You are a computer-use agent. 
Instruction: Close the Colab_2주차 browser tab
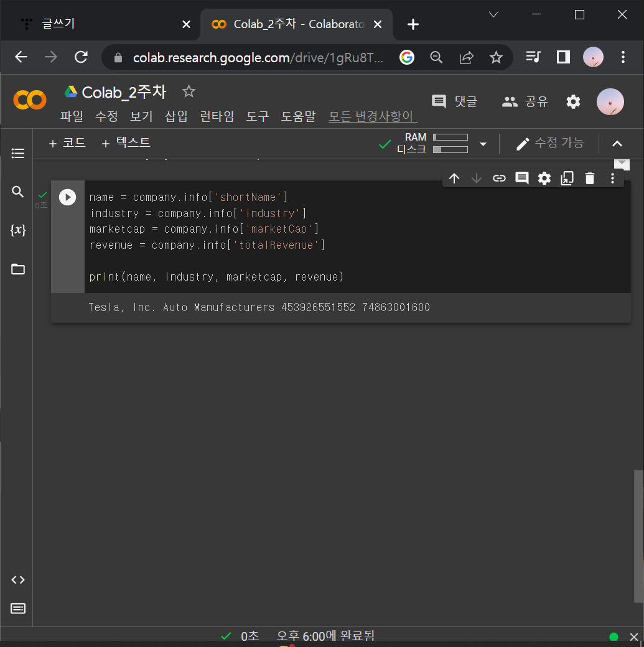point(377,24)
